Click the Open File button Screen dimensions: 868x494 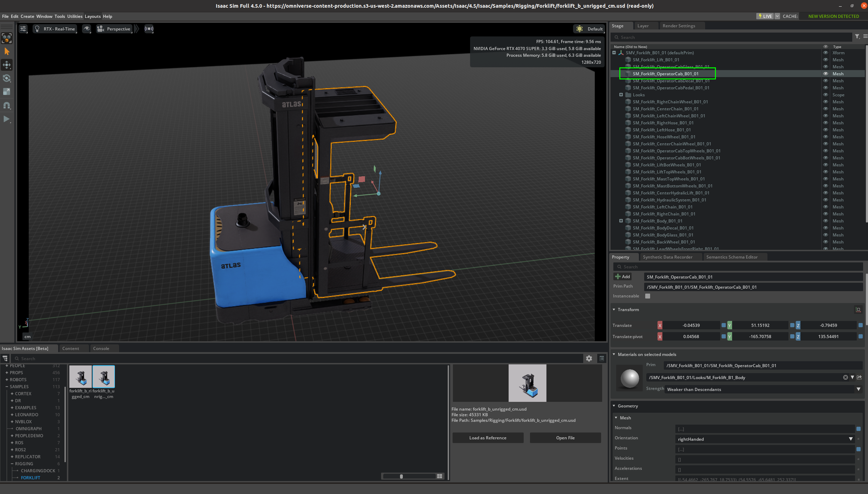tap(565, 438)
